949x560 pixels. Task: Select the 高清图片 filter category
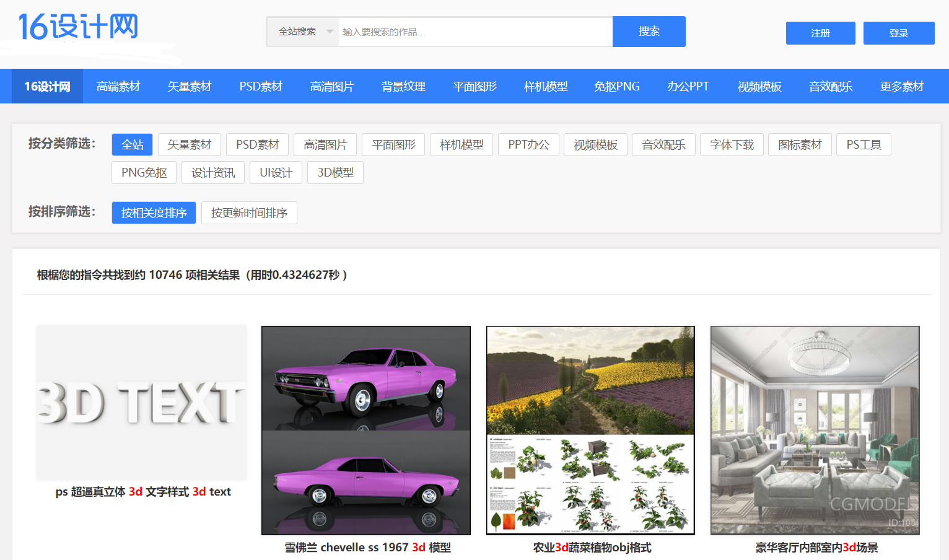[325, 144]
